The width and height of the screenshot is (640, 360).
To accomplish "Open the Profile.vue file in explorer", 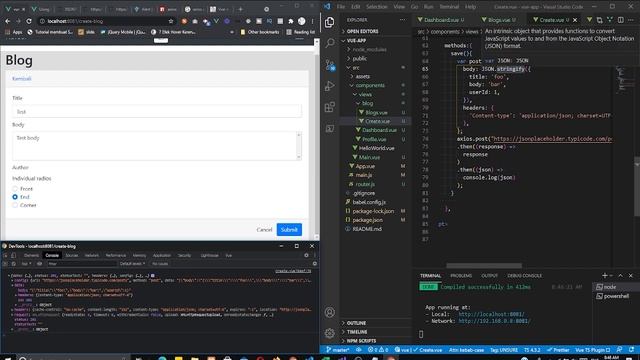I will [x=374, y=139].
